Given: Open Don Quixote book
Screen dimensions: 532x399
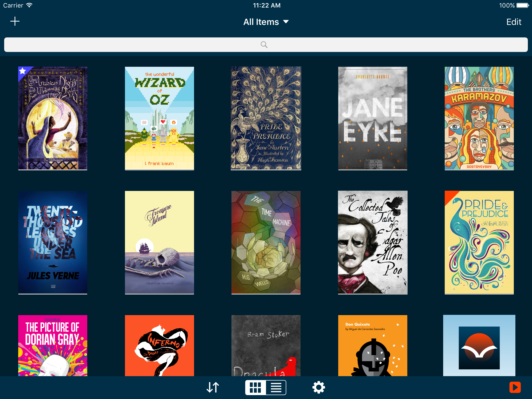Looking at the screenshot, I should point(373,345).
